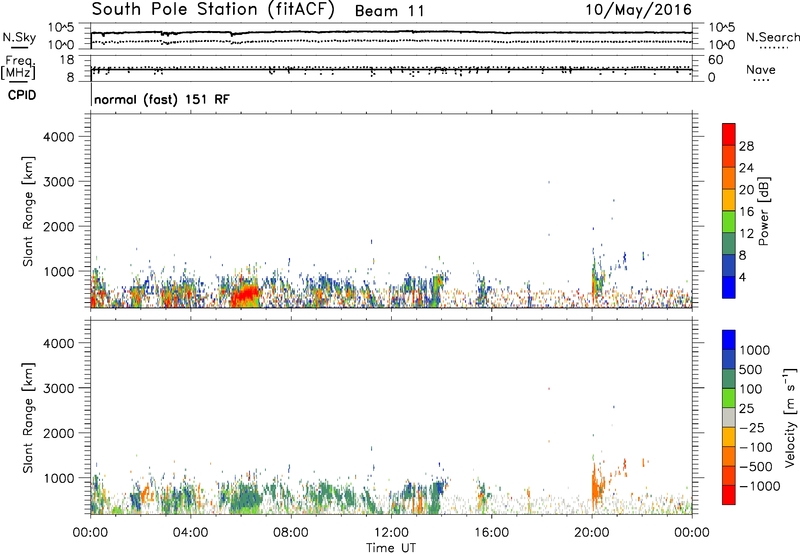
Task: Click the 60 tick on the Nave axis
Action: [x=715, y=60]
